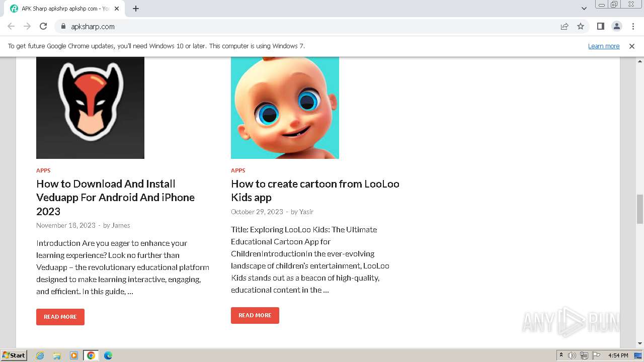Image resolution: width=644 pixels, height=362 pixels.
Task: Click the browser back arrow
Action: (x=11, y=26)
